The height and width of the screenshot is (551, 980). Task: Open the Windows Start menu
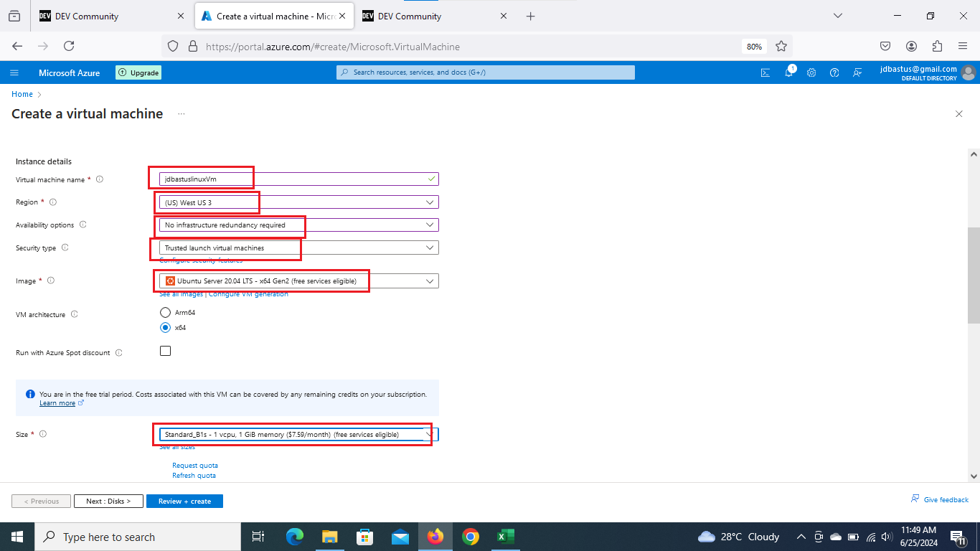coord(17,537)
